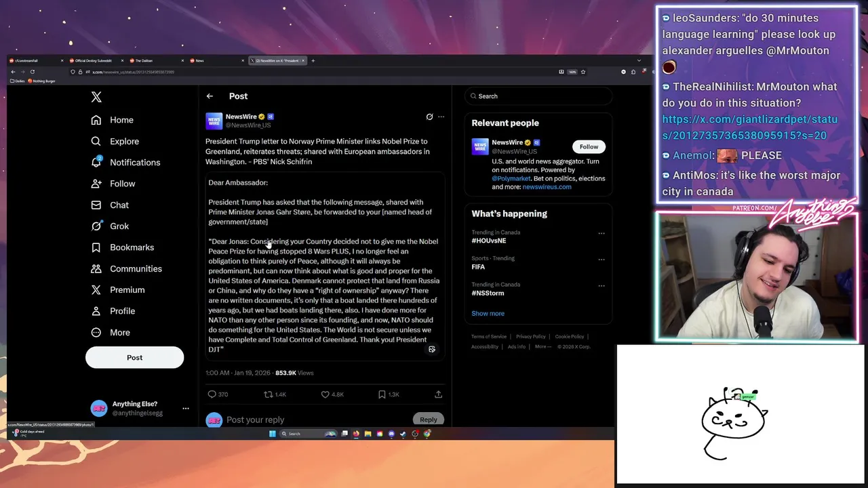Open more options for #HOUvsNE trend

coord(601,233)
